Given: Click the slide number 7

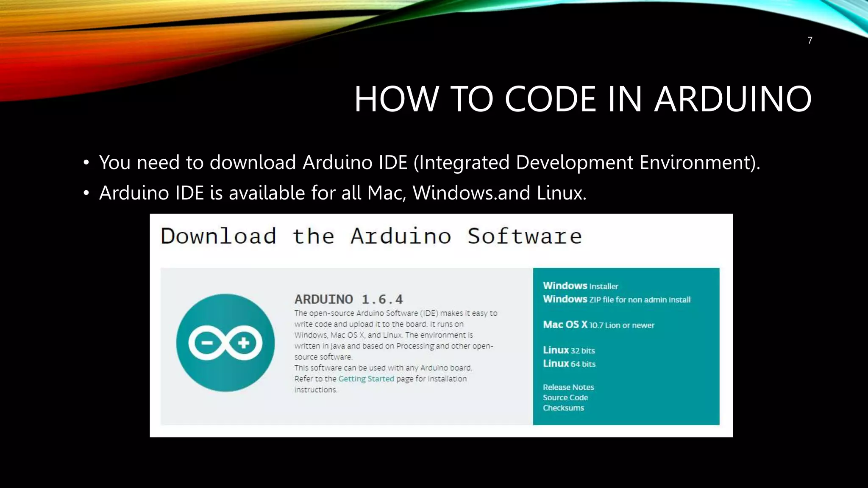Looking at the screenshot, I should tap(810, 40).
